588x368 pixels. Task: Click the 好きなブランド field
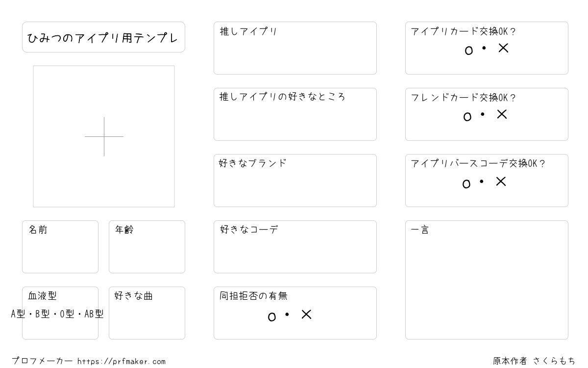point(295,181)
